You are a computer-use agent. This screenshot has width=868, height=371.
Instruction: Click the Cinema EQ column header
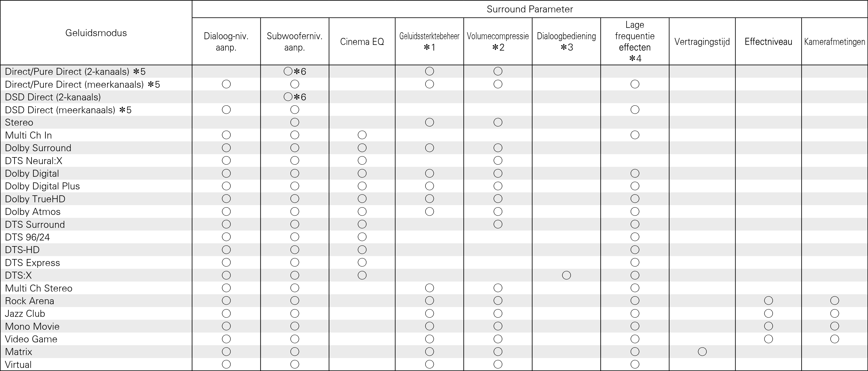362,42
